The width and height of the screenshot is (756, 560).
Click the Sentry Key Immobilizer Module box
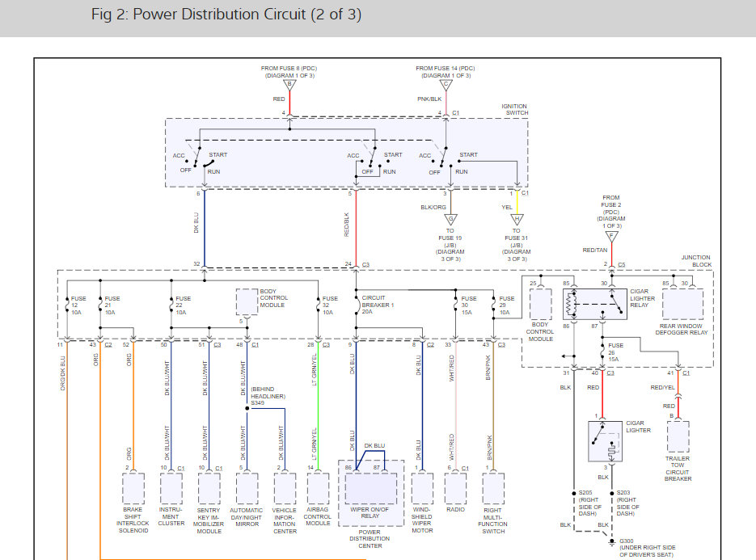209,488
